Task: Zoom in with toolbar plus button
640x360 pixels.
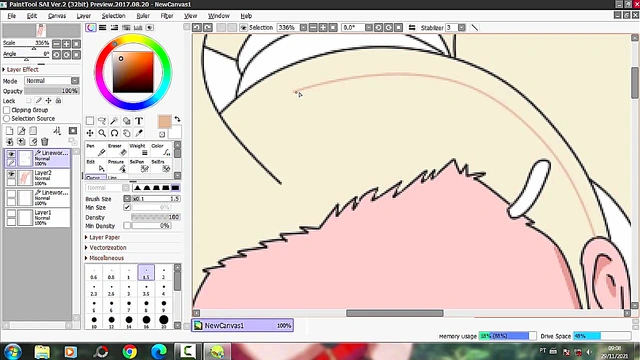Action: (323, 27)
